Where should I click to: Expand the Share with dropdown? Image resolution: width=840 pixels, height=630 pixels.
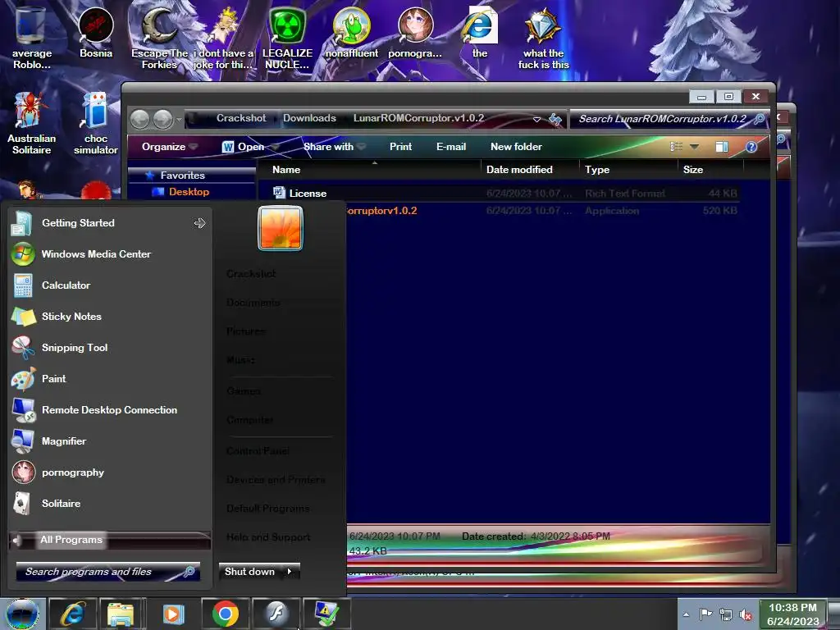point(335,147)
